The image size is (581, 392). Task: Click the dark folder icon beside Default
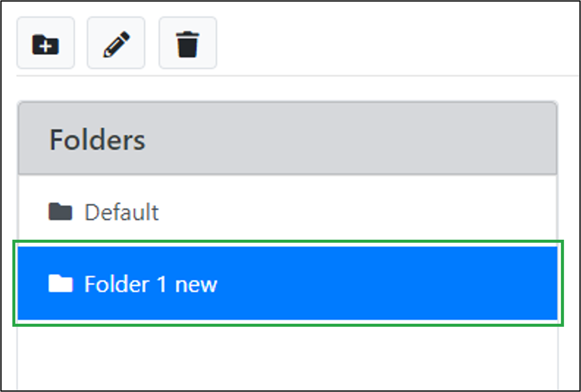(60, 212)
